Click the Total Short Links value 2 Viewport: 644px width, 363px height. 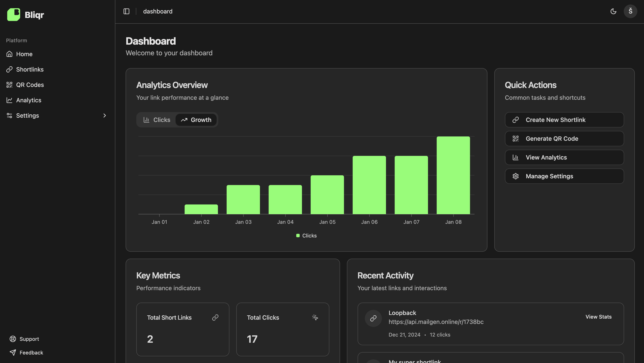pos(150,339)
